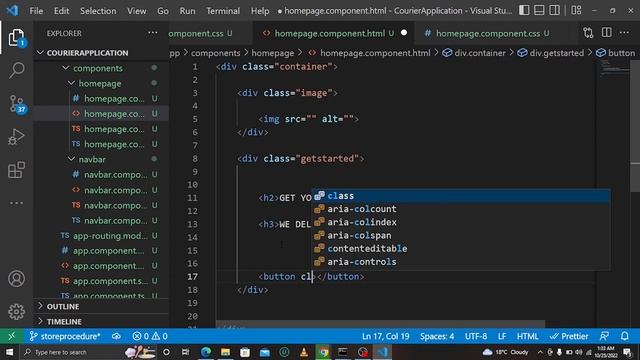Click the compare changes icon in editor toolbar
This screenshot has width=640, height=360.
tap(588, 33)
